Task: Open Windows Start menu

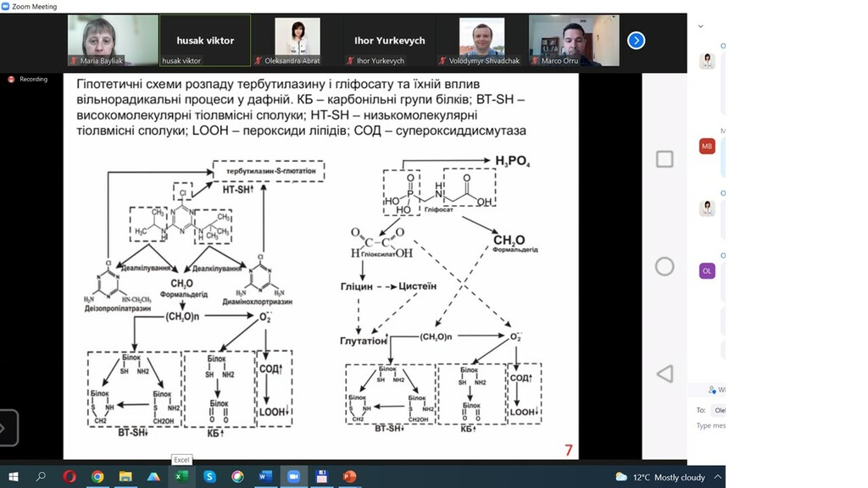Action: [x=14, y=476]
